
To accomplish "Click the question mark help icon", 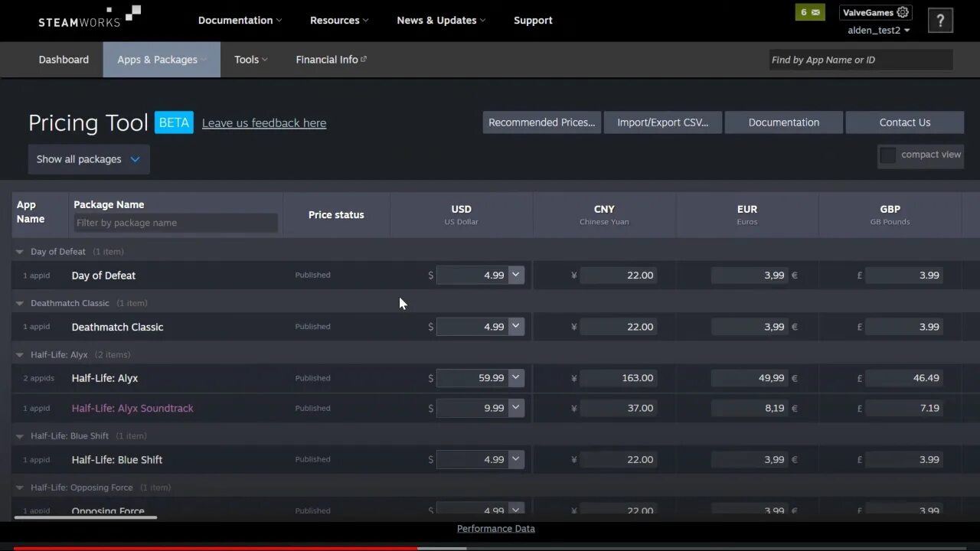I will click(940, 21).
